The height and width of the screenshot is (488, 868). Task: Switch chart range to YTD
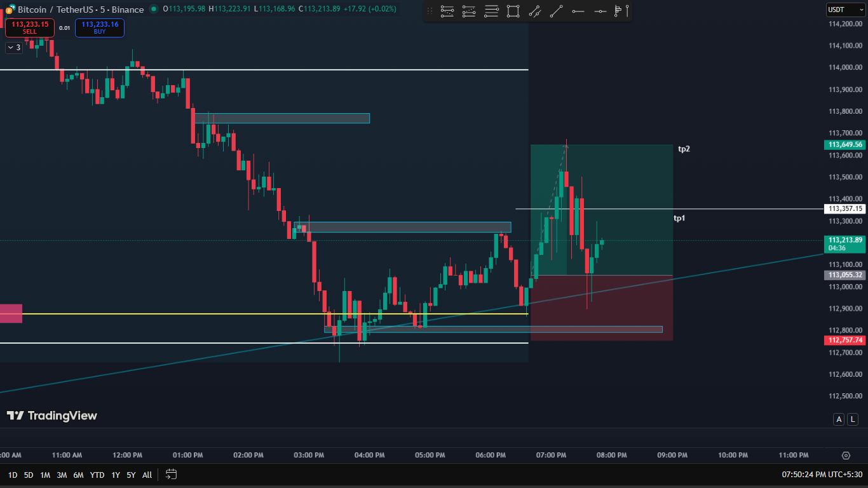[97, 475]
